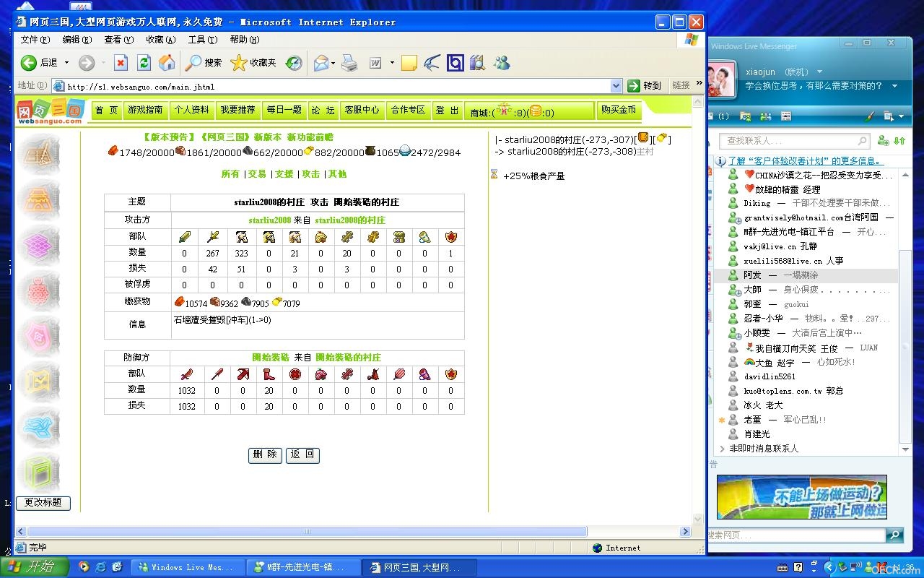Image resolution: width=924 pixels, height=578 pixels.
Task: Open the 帮助(H) menu
Action: [x=245, y=40]
